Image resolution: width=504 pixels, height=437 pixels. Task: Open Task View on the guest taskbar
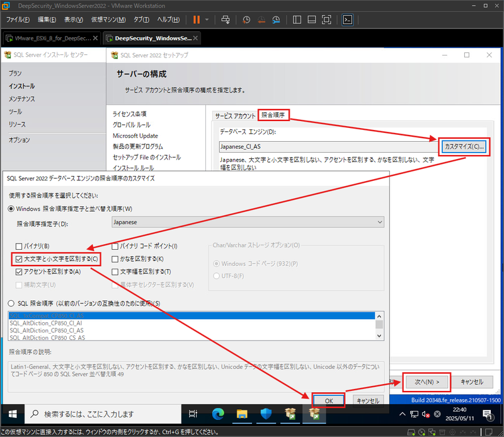click(193, 414)
